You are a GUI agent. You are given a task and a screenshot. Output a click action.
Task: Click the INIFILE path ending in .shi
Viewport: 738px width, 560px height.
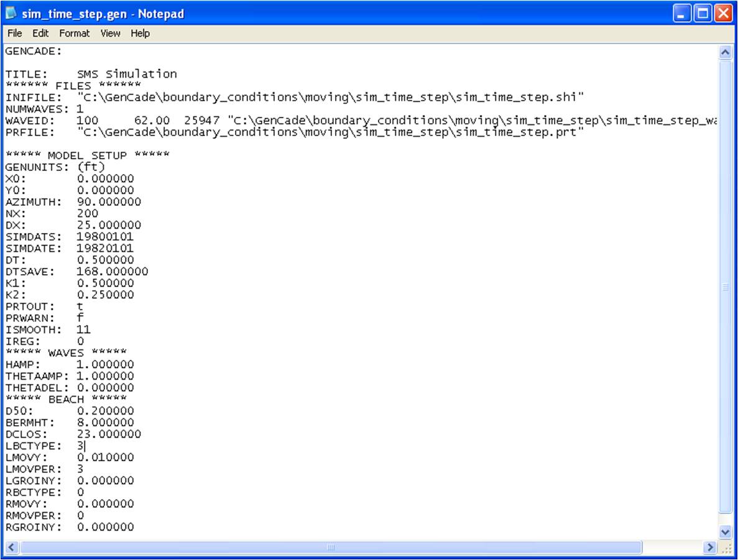coord(330,98)
